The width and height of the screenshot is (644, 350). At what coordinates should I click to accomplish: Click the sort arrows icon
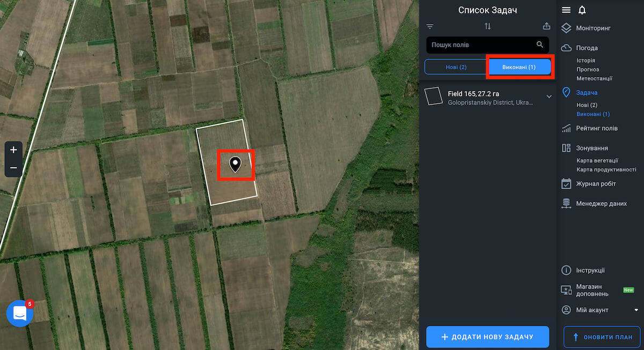(487, 26)
